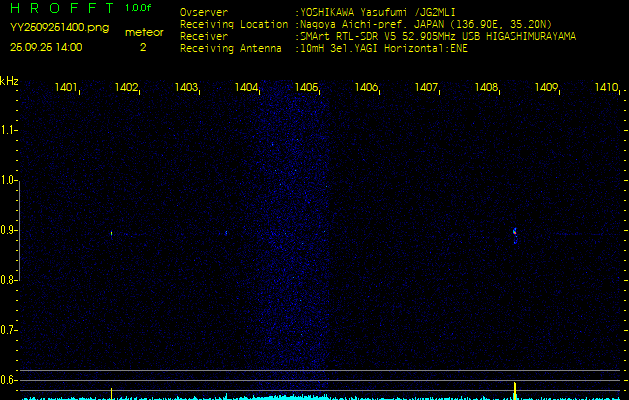Click the faint echo between 1403 and 1404
The width and height of the screenshot is (629, 400).
tap(226, 232)
